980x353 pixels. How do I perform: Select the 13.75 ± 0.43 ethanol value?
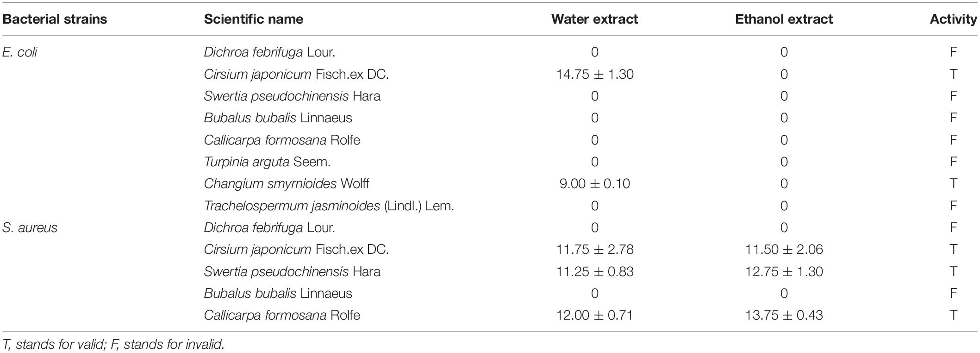coord(784,315)
